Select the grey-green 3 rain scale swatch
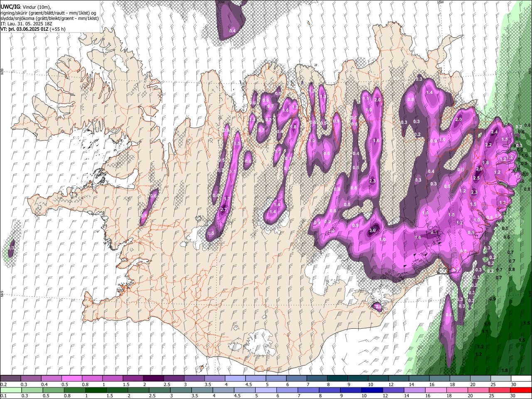The height and width of the screenshot is (399, 532). (x=180, y=390)
